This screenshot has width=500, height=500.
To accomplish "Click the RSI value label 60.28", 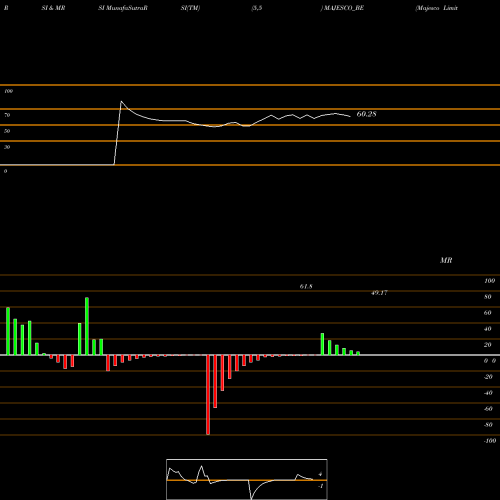I will pos(366,114).
